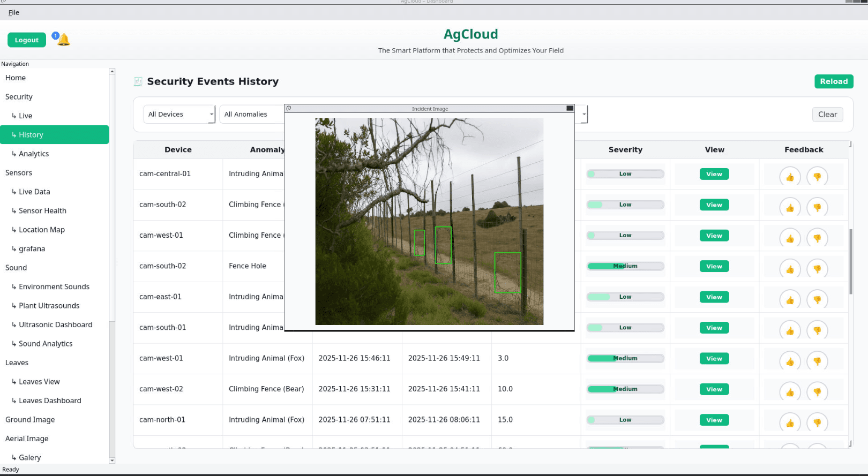Give thumbs up to cam-west-02 row
Image resolution: width=868 pixels, height=476 pixels.
click(790, 392)
